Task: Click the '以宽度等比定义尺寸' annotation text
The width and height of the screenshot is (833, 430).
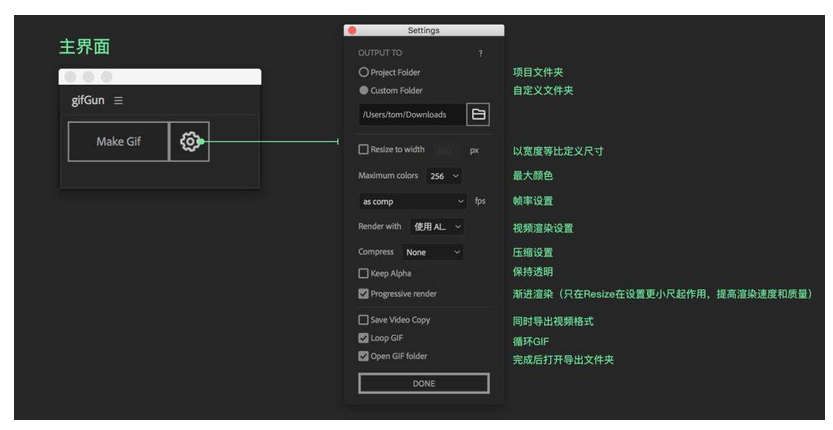Action: (x=558, y=151)
